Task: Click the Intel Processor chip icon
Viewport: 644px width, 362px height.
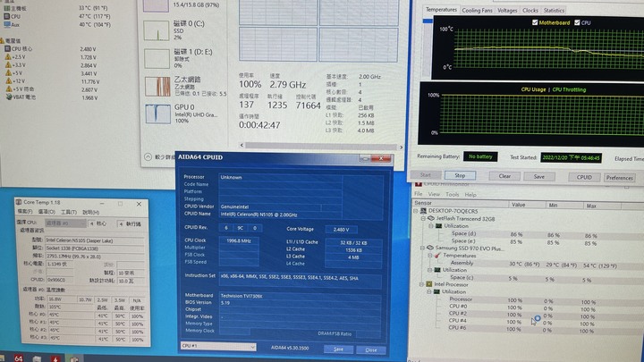Action: coord(429,284)
